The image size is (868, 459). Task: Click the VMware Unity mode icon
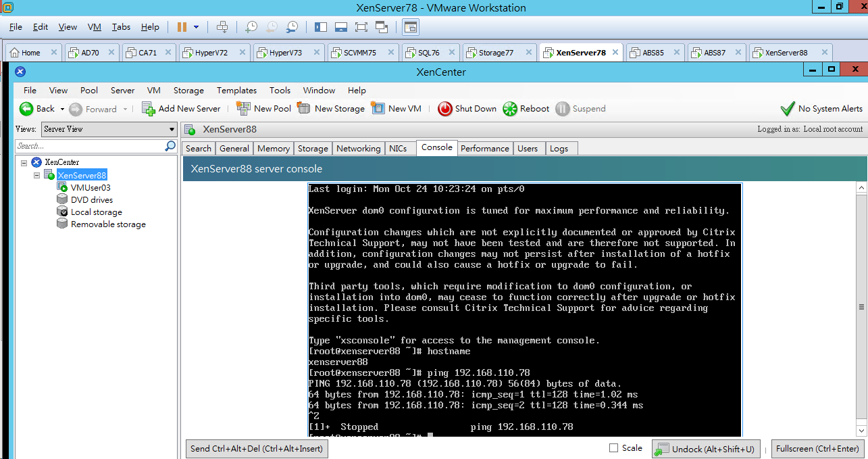click(x=382, y=27)
